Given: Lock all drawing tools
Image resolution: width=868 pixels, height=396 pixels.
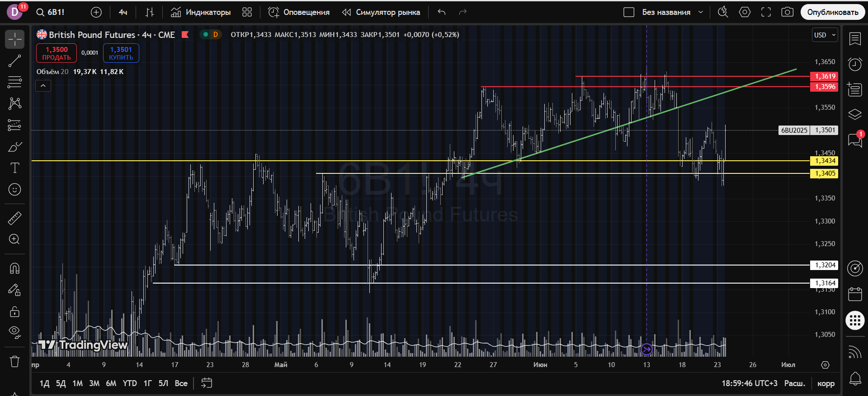Looking at the screenshot, I should pyautogui.click(x=14, y=312).
